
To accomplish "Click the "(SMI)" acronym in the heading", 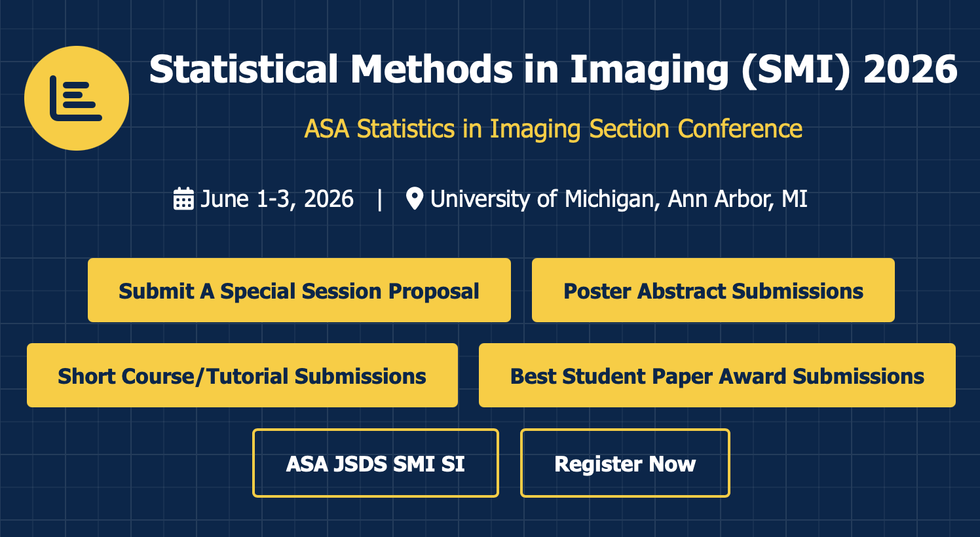I will pos(796,69).
